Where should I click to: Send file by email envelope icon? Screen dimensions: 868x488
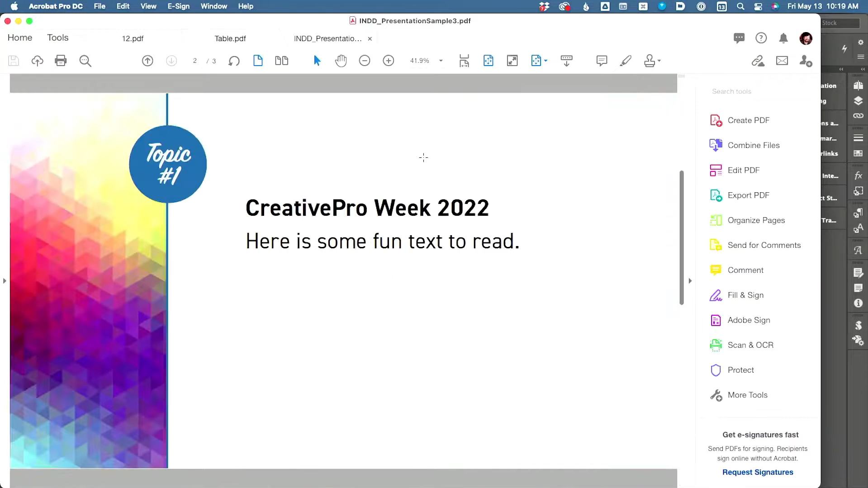point(782,61)
